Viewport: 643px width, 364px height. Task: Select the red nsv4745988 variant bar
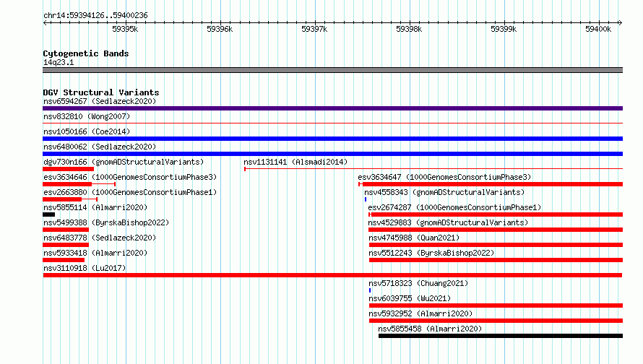pyautogui.click(x=496, y=245)
